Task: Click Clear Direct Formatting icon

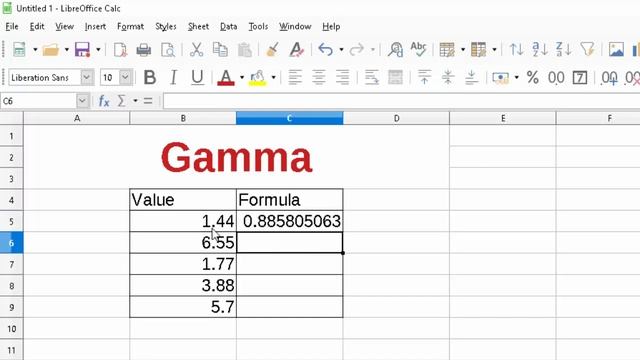Action: [x=297, y=50]
